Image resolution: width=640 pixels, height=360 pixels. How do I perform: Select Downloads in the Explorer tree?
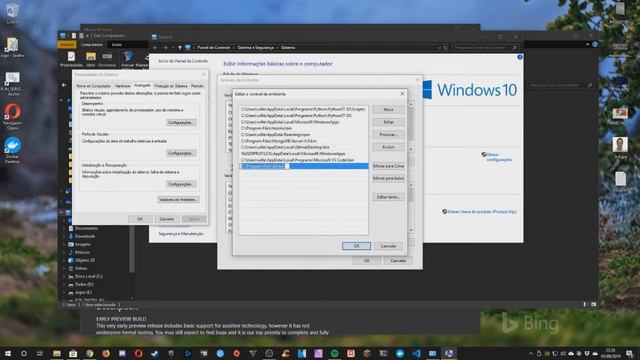(85, 236)
